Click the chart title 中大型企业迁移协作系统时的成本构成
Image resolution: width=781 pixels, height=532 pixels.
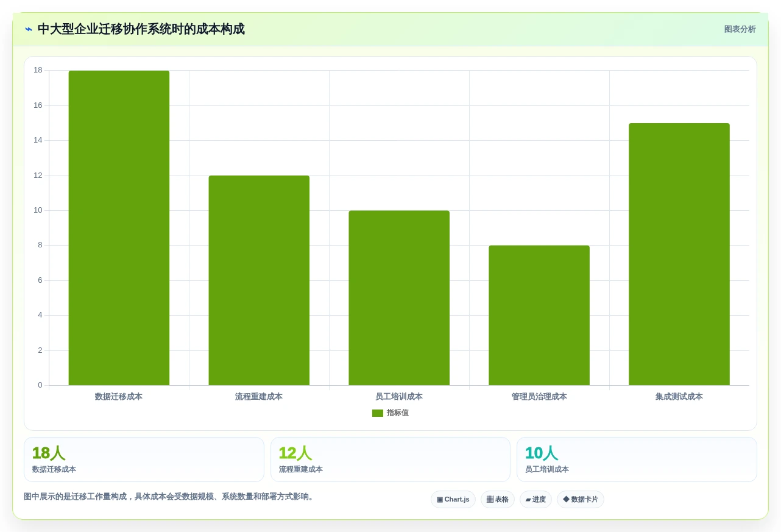click(x=141, y=29)
